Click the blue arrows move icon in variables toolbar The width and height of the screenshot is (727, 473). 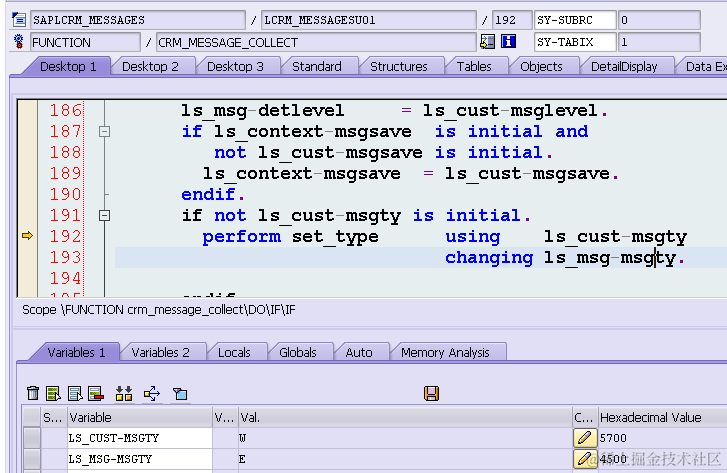(x=152, y=393)
